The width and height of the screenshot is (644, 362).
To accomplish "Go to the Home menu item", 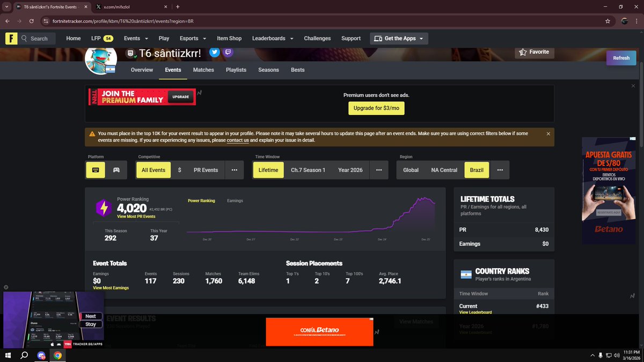I will tap(74, 39).
